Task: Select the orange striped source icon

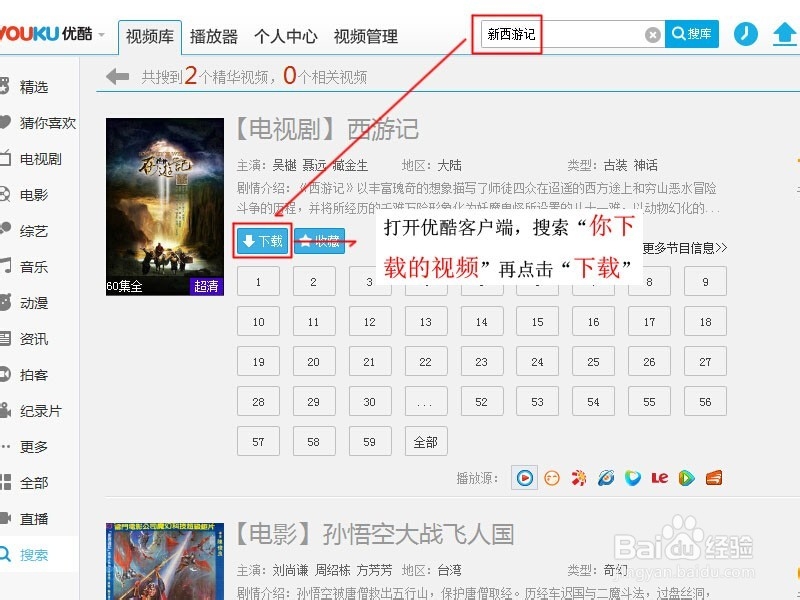Action: (714, 478)
